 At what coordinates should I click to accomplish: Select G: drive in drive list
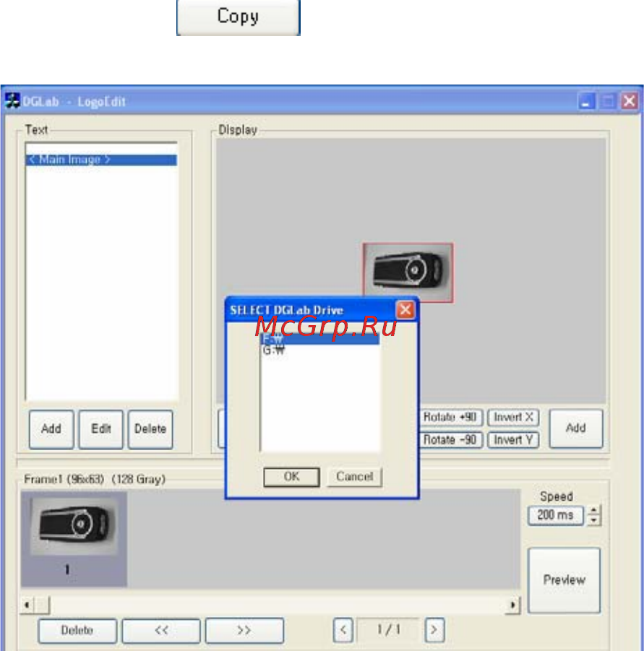pos(319,350)
